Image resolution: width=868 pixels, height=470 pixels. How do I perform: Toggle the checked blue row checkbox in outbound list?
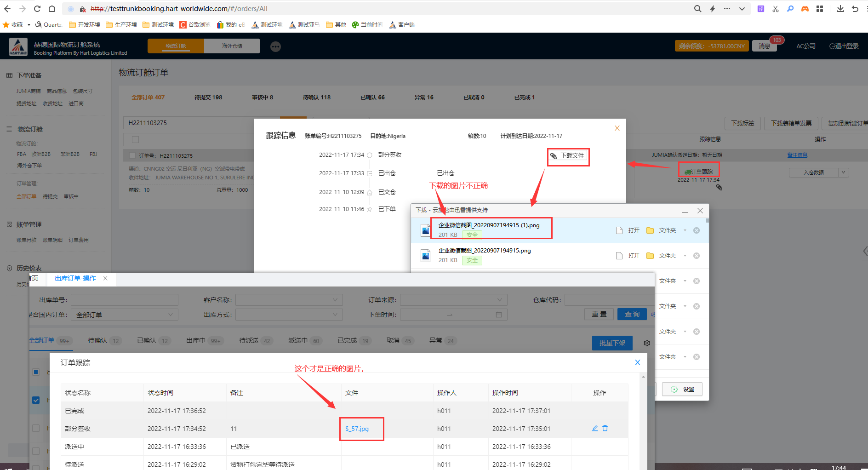(x=36, y=400)
